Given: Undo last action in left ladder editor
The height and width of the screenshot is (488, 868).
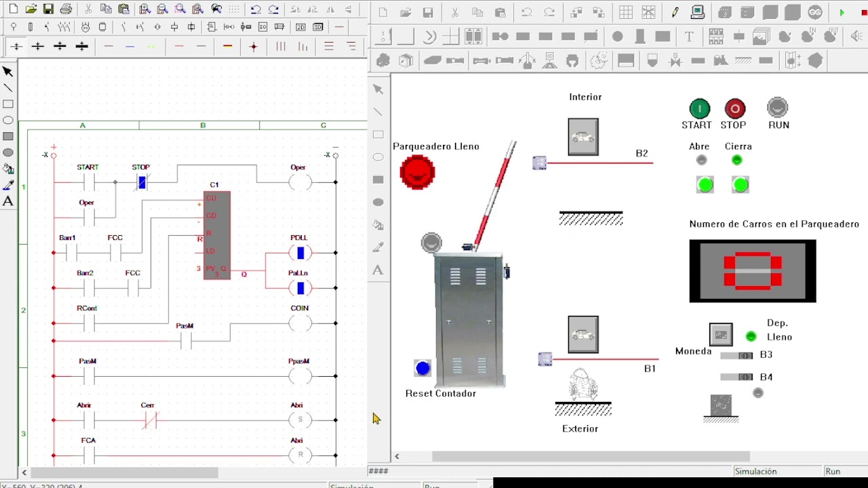Looking at the screenshot, I should coord(256,9).
